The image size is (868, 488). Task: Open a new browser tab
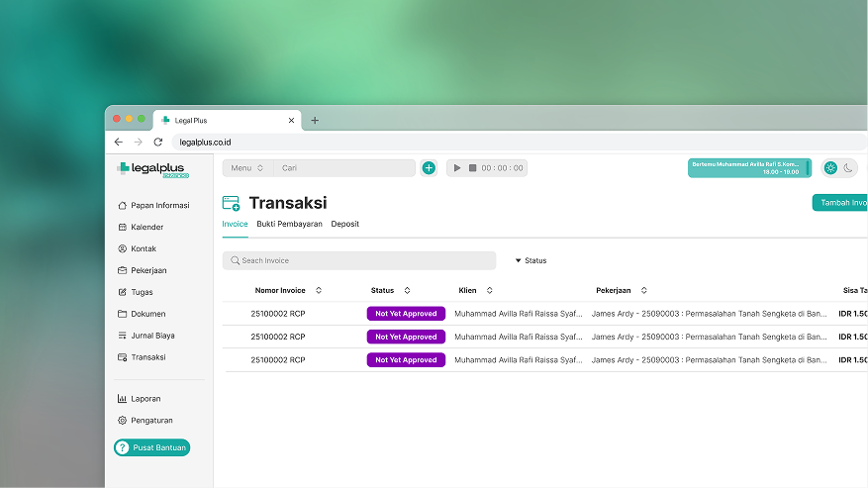pyautogui.click(x=315, y=120)
